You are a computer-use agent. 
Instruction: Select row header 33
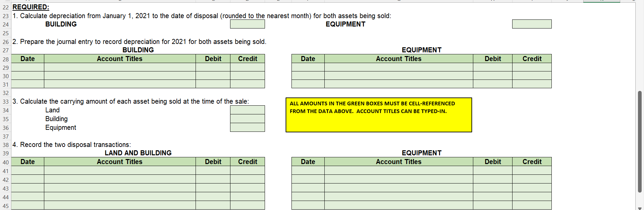[x=6, y=102]
